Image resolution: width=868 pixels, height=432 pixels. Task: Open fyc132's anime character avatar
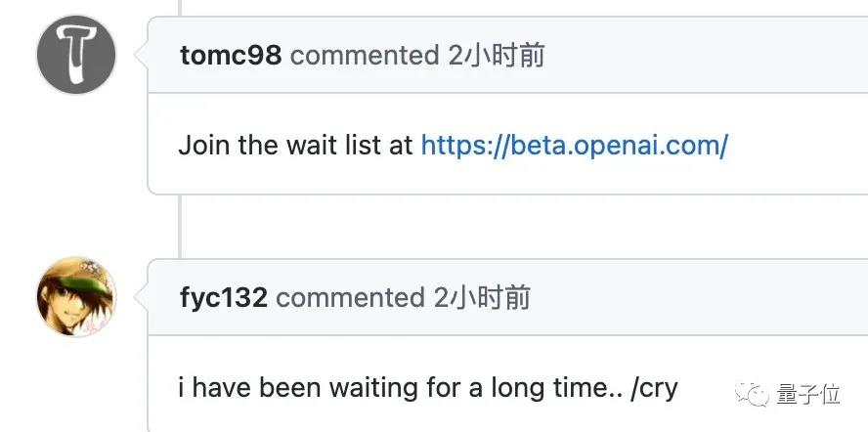(76, 297)
